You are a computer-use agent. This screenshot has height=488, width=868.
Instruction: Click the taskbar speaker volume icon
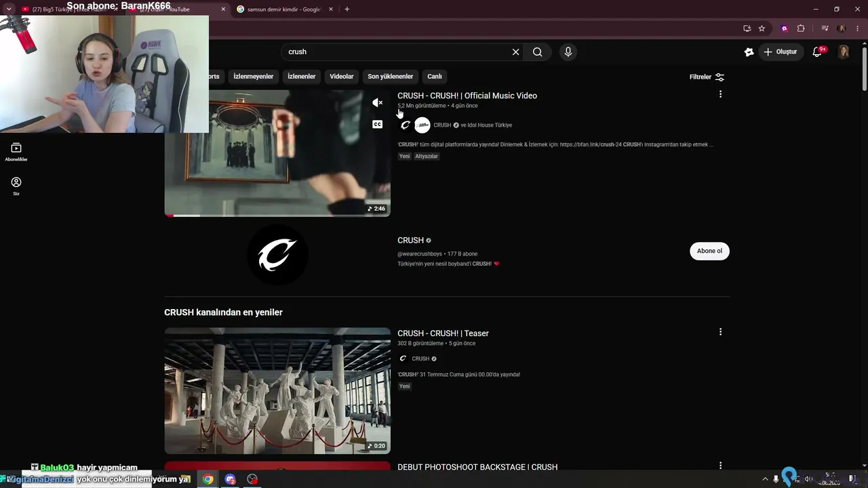click(808, 479)
